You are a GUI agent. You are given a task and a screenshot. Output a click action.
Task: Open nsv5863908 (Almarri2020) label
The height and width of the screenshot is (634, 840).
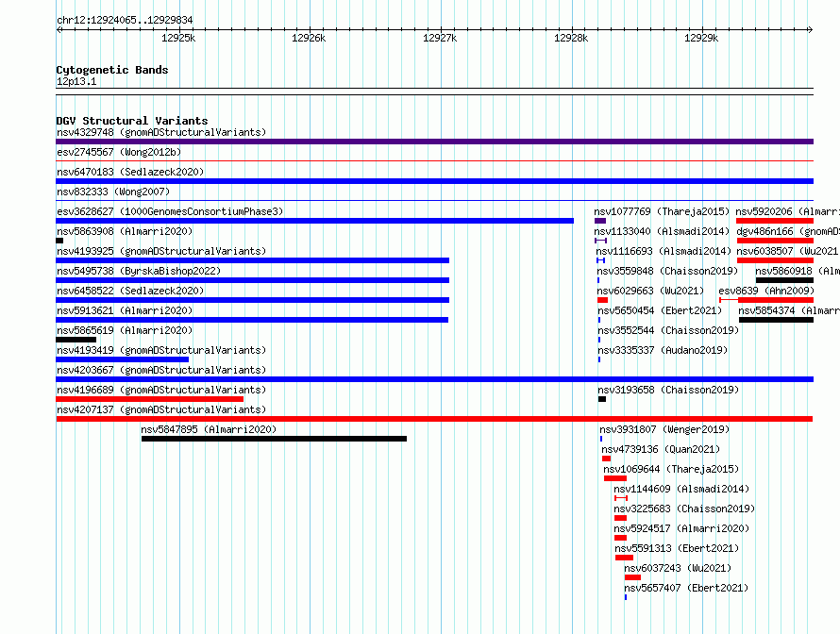coord(125,231)
